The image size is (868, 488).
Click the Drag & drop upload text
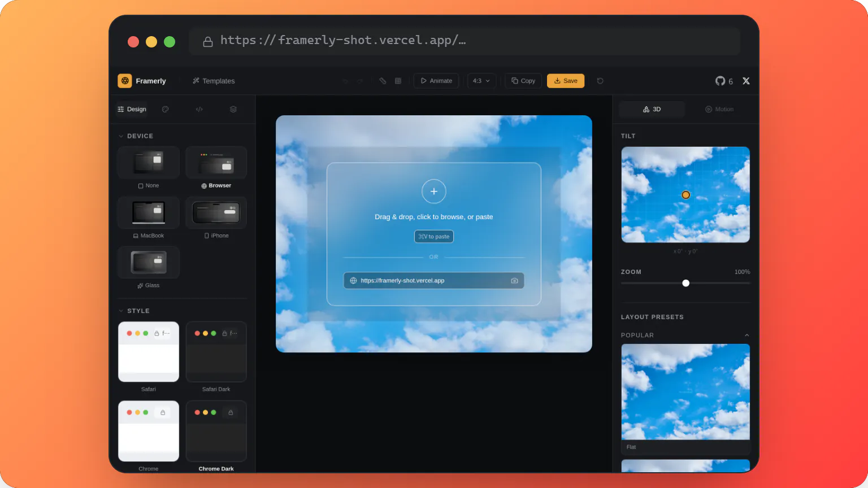click(x=434, y=217)
